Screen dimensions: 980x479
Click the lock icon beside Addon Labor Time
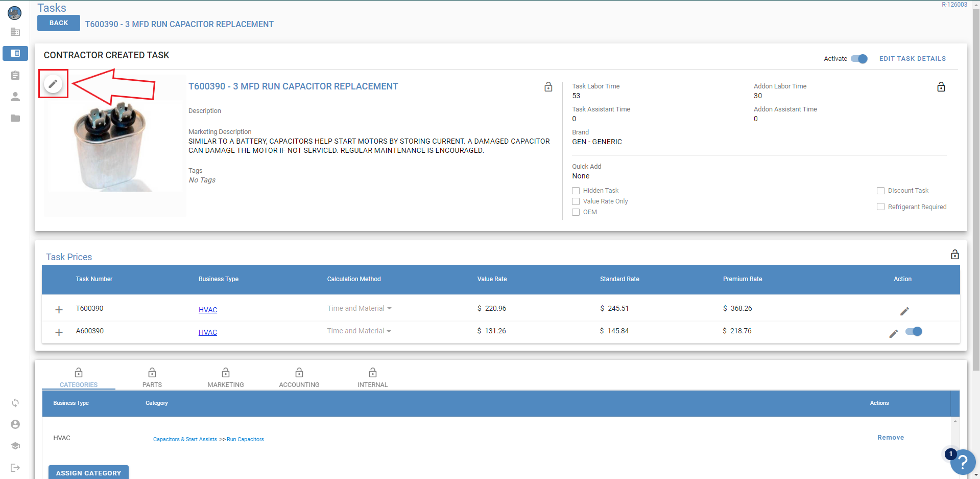[x=941, y=87]
